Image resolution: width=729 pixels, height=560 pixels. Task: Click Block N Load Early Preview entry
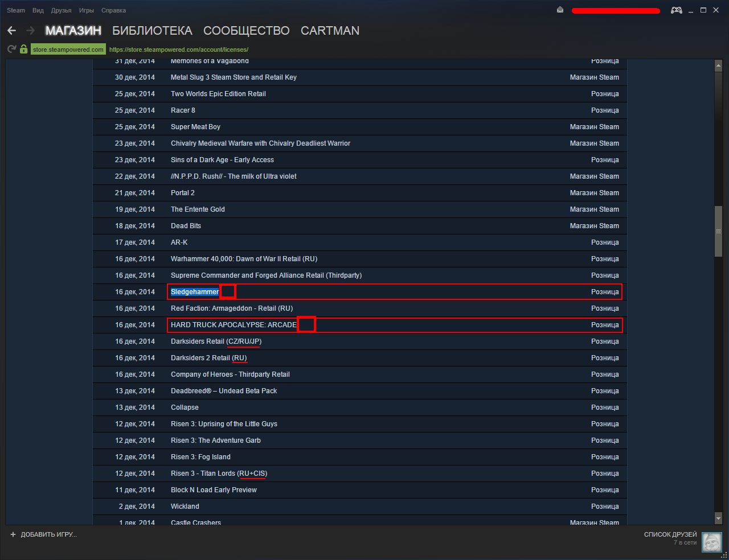coord(214,490)
